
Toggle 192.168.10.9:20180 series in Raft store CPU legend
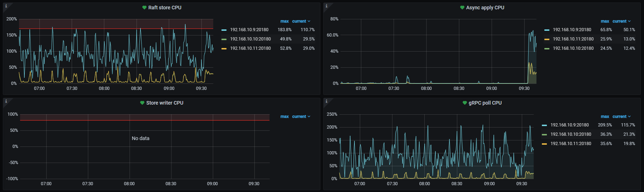(249, 30)
